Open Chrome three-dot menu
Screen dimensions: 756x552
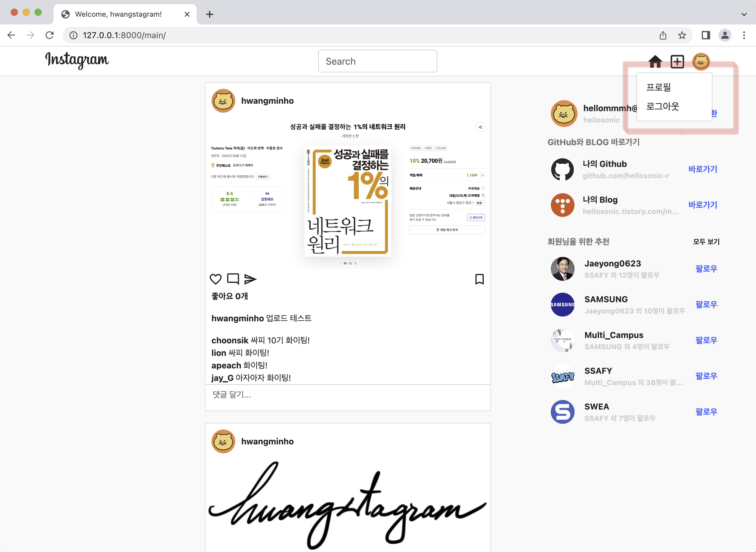744,35
